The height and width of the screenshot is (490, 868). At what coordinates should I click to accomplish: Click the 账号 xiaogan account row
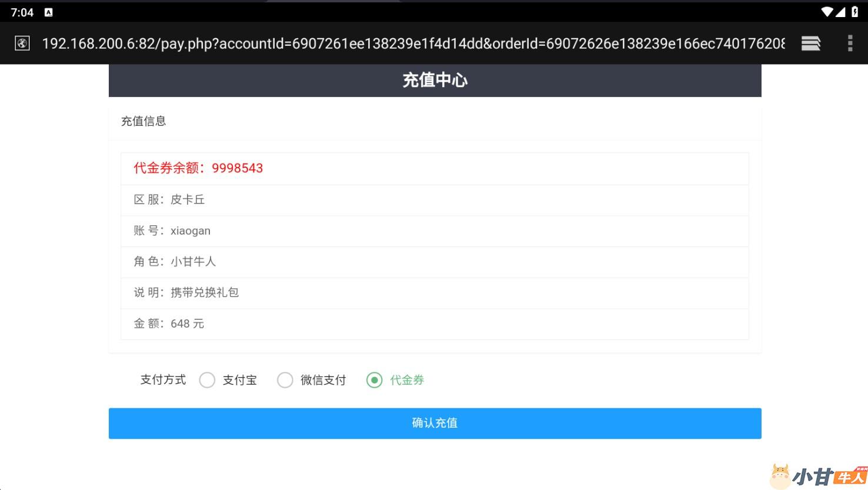[x=435, y=231]
